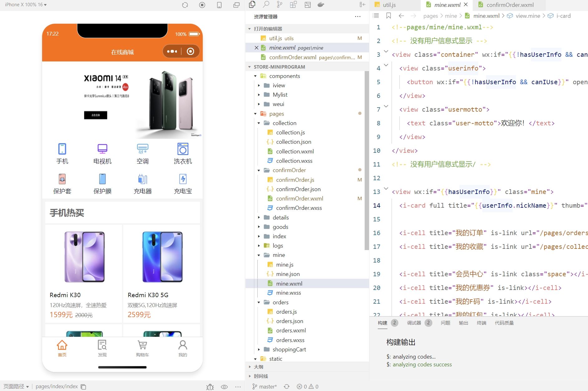Open the Search magnifier icon
Viewport: 588px width, 391px height.
266,4
